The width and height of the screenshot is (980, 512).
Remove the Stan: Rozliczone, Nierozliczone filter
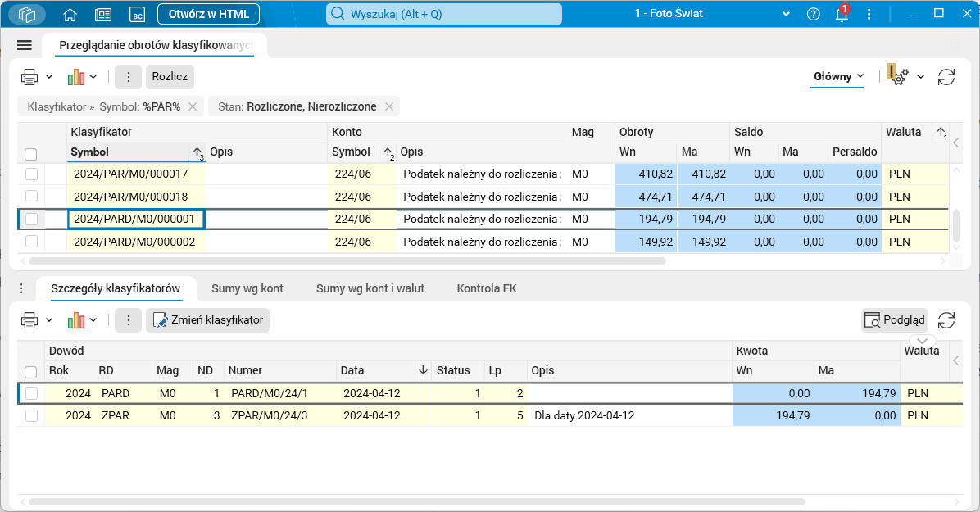click(389, 106)
